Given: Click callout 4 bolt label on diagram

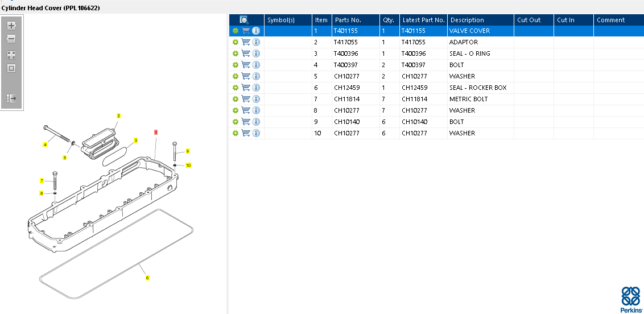Looking at the screenshot, I should point(45,144).
